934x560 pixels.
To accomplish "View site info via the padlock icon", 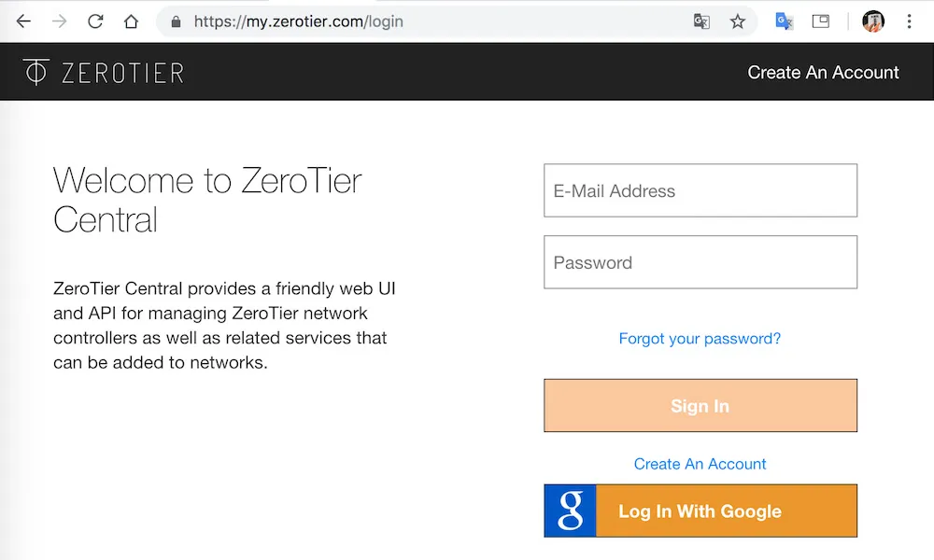I will [176, 21].
